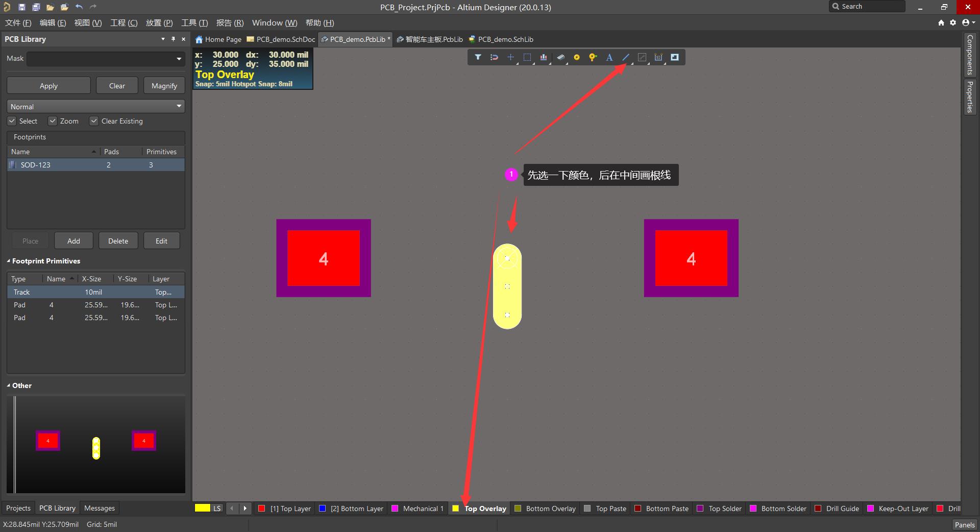The height and width of the screenshot is (532, 980).
Task: Sort footprints by Name column
Action: click(x=53, y=152)
